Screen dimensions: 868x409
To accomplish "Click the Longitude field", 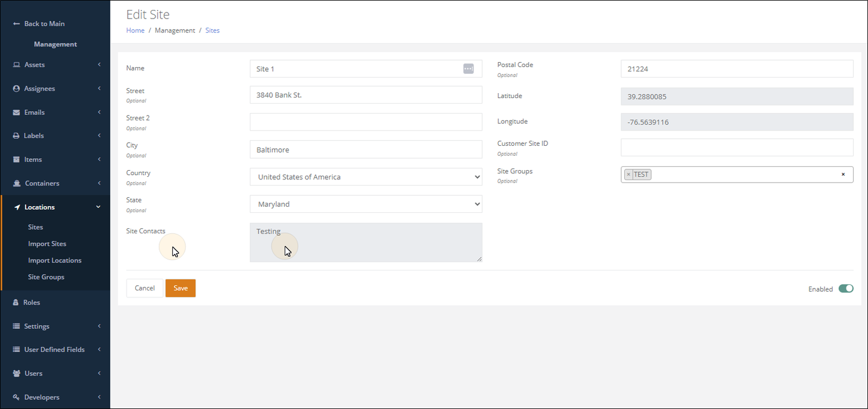I will pos(737,122).
